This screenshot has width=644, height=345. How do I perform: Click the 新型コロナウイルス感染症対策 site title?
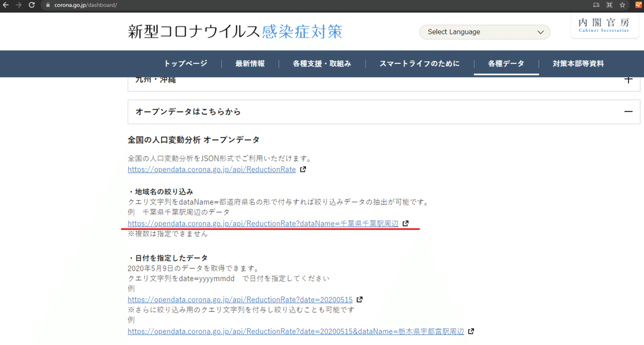click(x=235, y=32)
